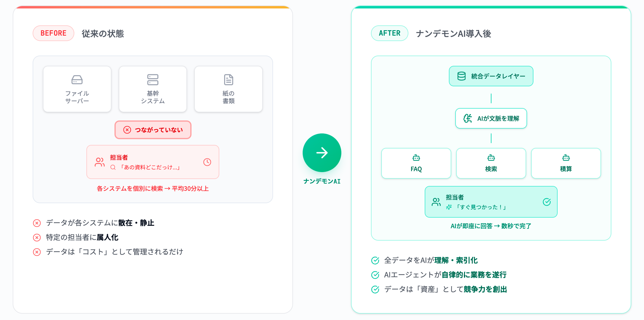
Task: Click the magnifier icon beside あの資料どこだっけ
Action: (x=113, y=167)
